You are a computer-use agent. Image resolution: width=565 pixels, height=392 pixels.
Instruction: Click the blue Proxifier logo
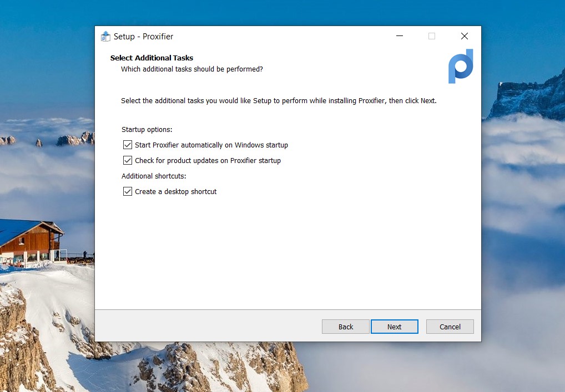coord(461,66)
